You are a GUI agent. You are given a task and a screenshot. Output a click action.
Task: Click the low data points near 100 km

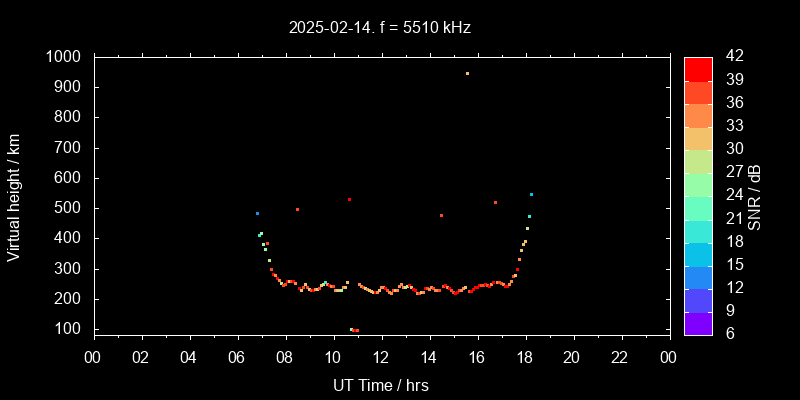click(x=354, y=330)
